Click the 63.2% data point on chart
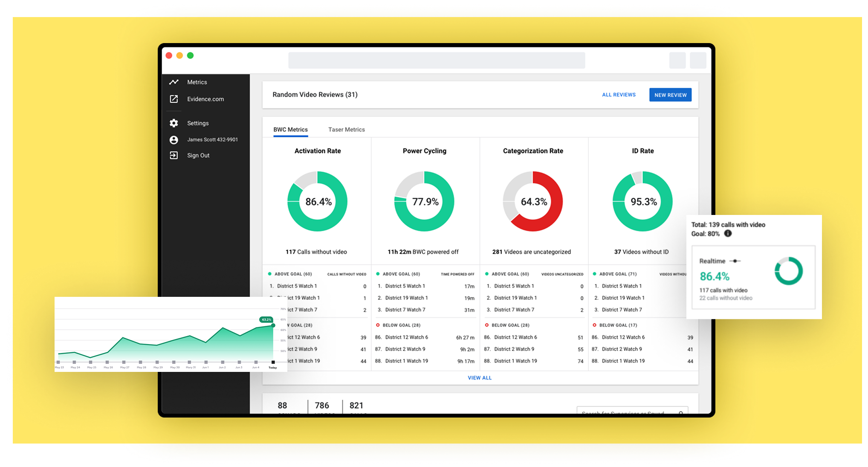The height and width of the screenshot is (467, 868). click(x=273, y=325)
